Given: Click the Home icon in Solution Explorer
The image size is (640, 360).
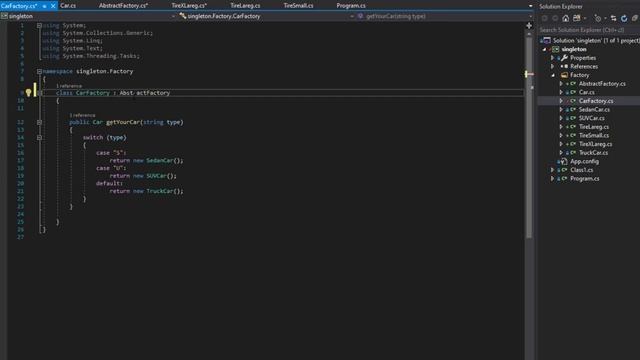Looking at the screenshot, I should point(565,18).
